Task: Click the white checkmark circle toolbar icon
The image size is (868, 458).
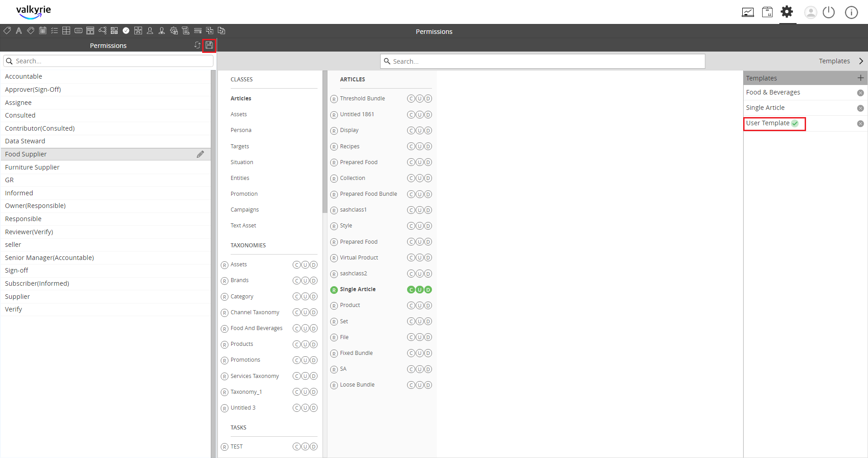Action: (x=126, y=31)
